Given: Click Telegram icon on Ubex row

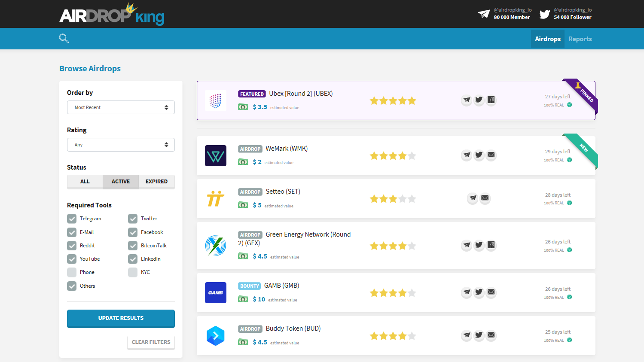Looking at the screenshot, I should [x=467, y=100].
